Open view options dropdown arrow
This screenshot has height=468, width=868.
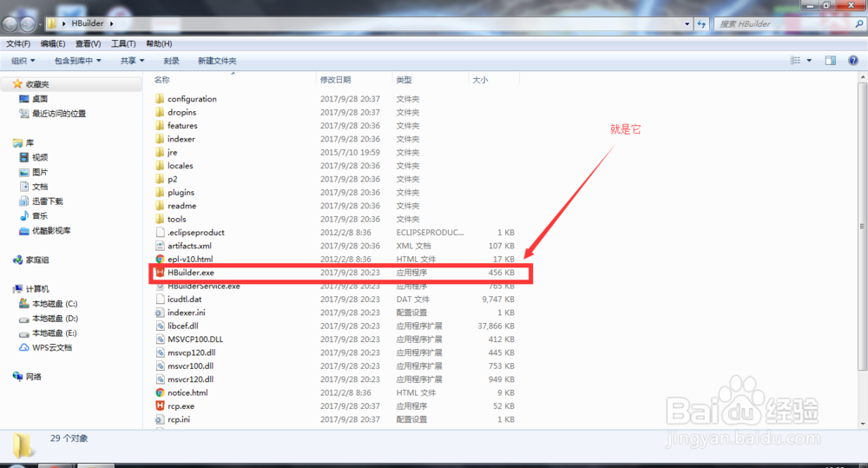click(809, 61)
